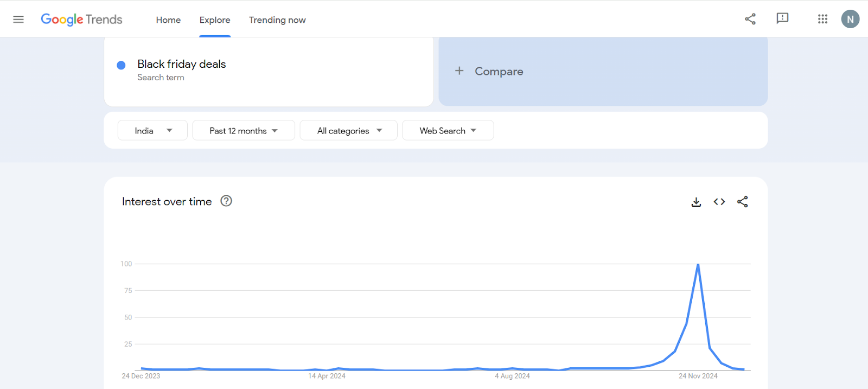Screen dimensions: 868x389
Task: Change the Past 12 months time range
Action: [x=244, y=130]
